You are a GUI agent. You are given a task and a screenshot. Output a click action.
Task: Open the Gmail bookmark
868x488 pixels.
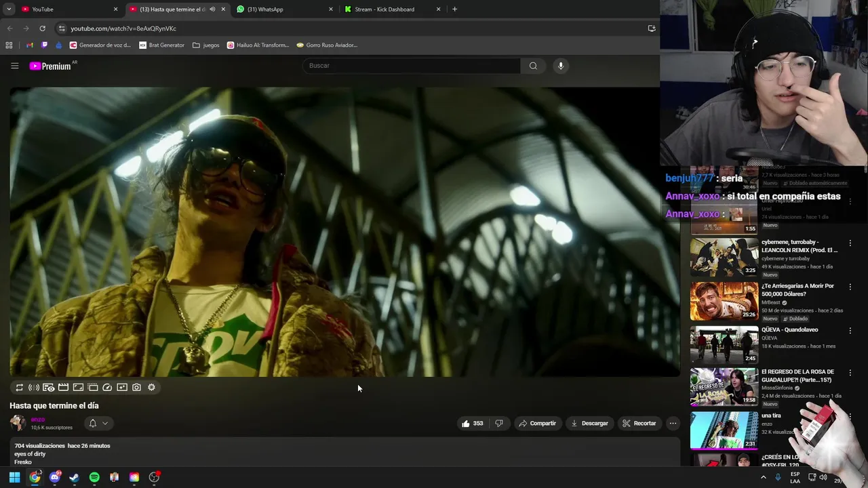point(29,45)
